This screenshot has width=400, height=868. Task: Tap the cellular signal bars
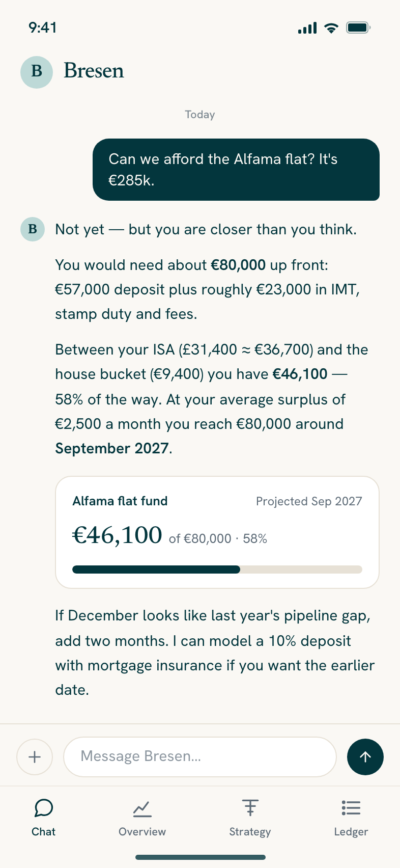pos(307,28)
